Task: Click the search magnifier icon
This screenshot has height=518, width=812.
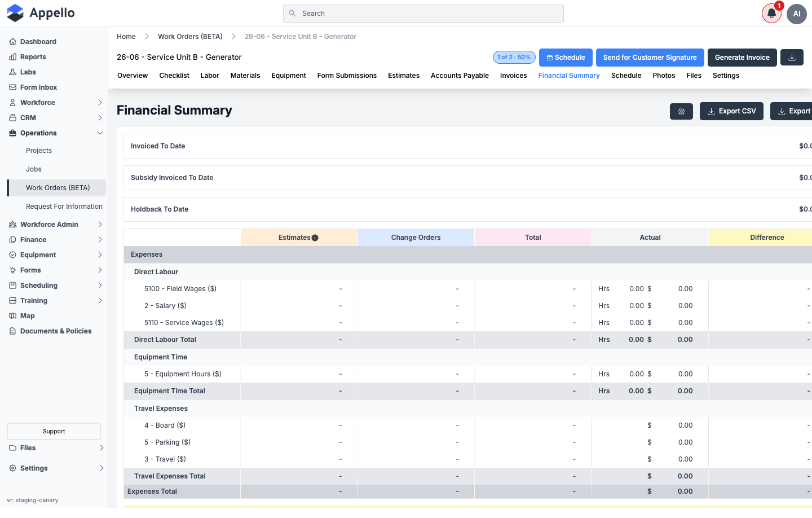Action: point(292,14)
